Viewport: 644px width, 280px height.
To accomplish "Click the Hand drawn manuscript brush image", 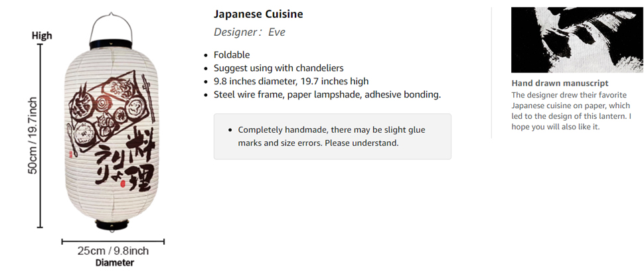I will point(577,40).
